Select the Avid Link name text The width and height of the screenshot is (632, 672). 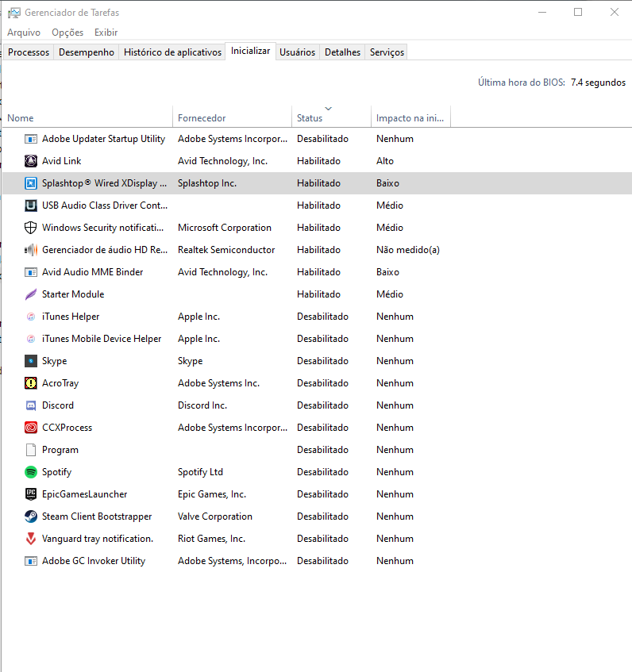tap(62, 161)
